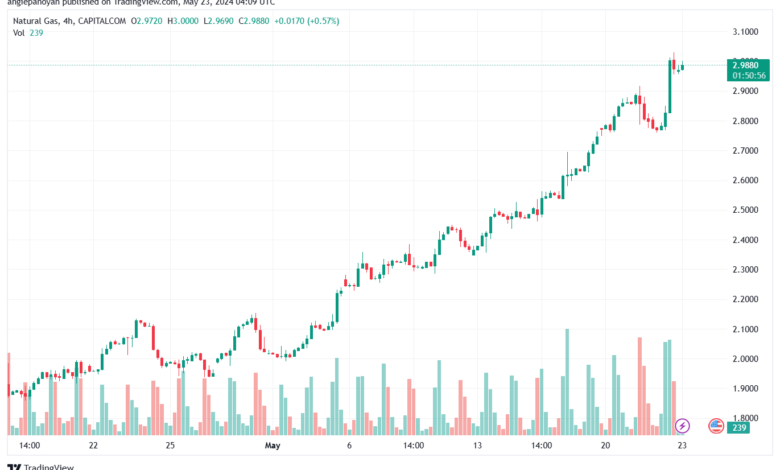Click the Vol indicator legend label
Viewport: 780px width, 470px height.
coord(18,33)
